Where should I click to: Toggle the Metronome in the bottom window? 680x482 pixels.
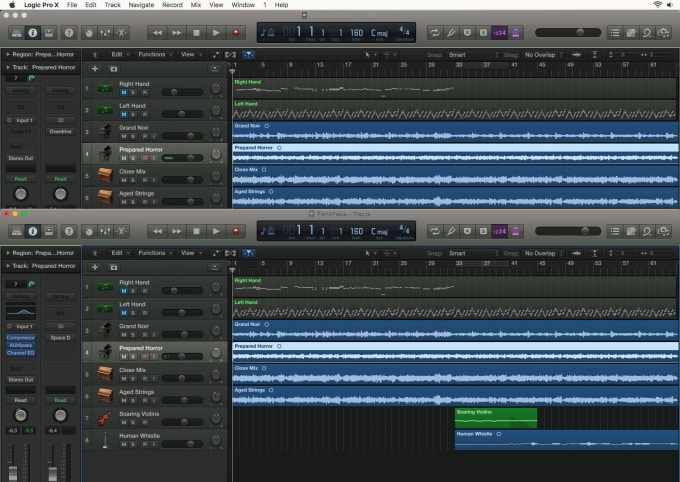coord(516,231)
